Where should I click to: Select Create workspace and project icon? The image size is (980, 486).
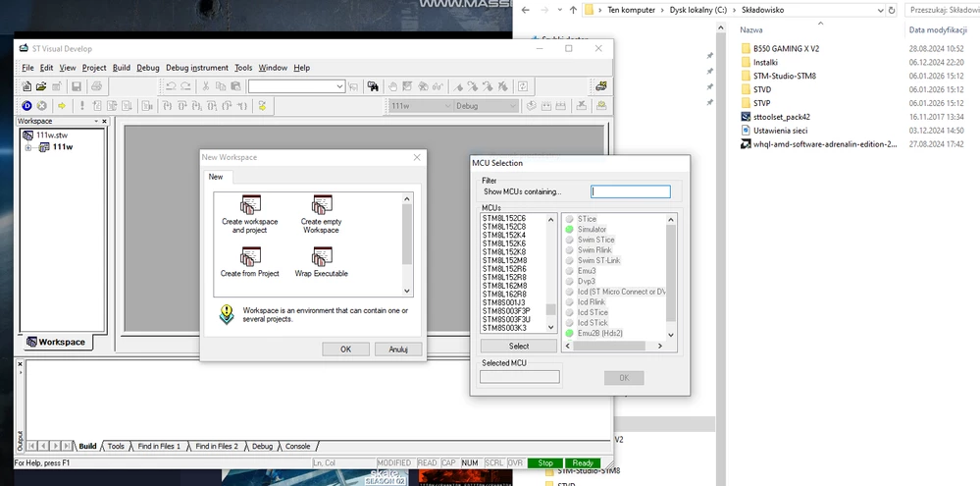pos(250,204)
